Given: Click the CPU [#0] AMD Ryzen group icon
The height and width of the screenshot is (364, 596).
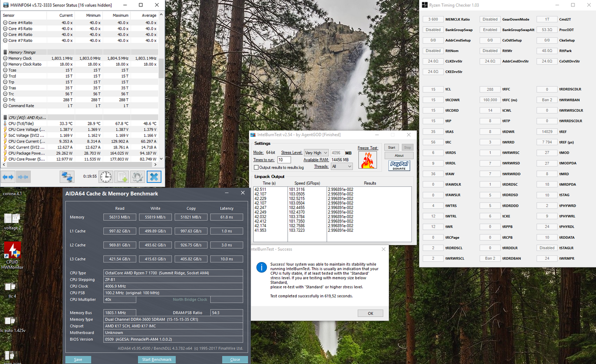Looking at the screenshot, I should pyautogui.click(x=5, y=117).
